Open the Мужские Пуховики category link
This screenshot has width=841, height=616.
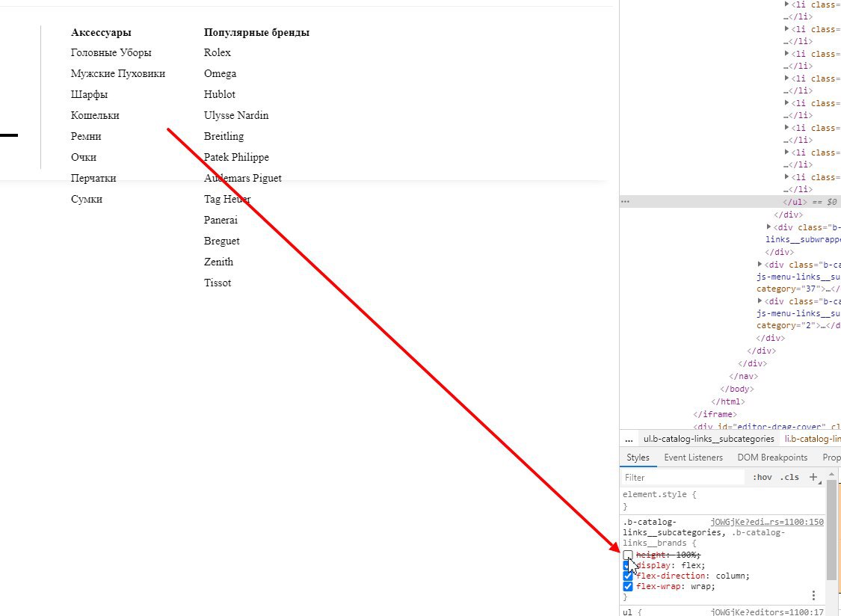pyautogui.click(x=118, y=73)
